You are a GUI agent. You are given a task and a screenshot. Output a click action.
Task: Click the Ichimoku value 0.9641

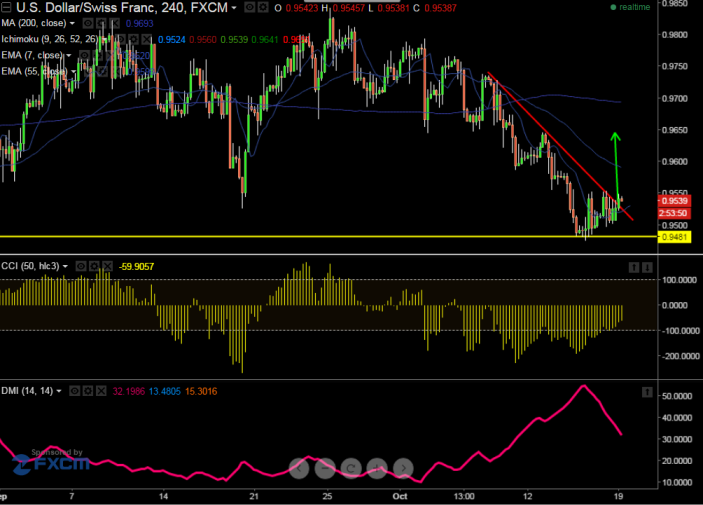pyautogui.click(x=265, y=39)
